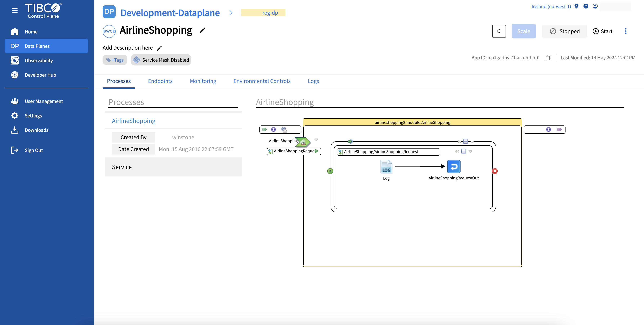Click the Service Mesh Disabled chip
This screenshot has height=325, width=644.
(161, 60)
